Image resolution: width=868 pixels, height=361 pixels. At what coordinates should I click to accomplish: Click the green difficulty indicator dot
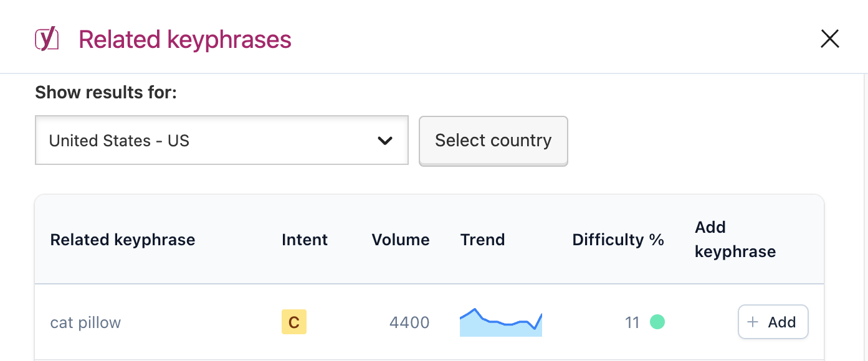click(x=657, y=322)
